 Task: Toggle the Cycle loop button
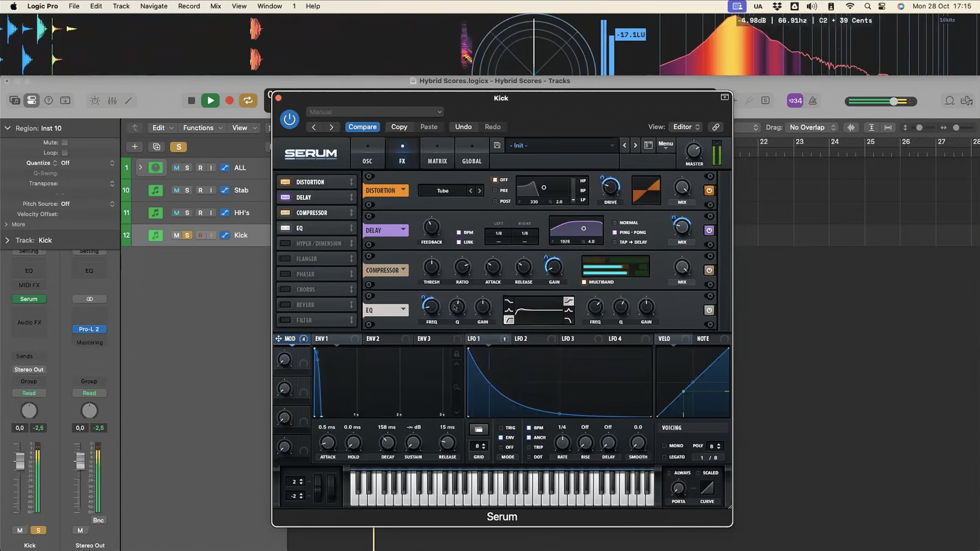pos(248,101)
